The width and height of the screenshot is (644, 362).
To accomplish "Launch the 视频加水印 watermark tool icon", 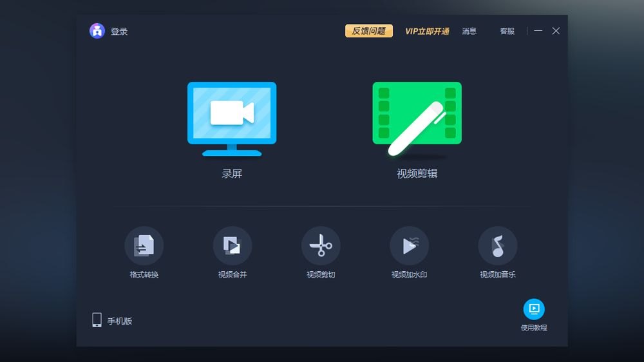I will pyautogui.click(x=409, y=245).
